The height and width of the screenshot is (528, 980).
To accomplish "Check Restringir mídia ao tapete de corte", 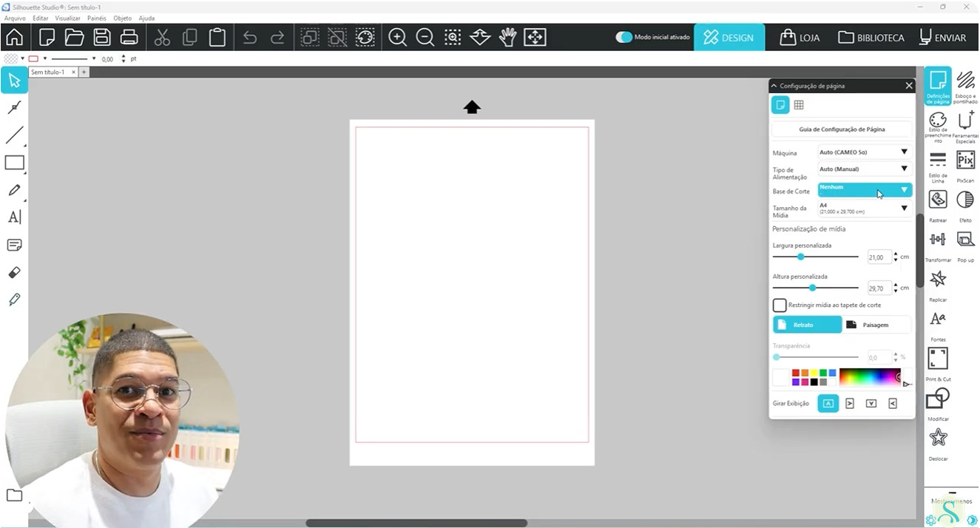I will 780,305.
